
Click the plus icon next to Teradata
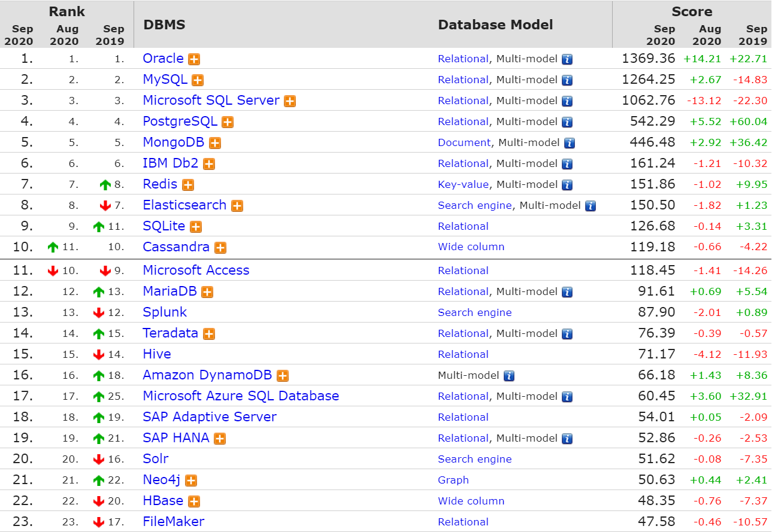[209, 334]
